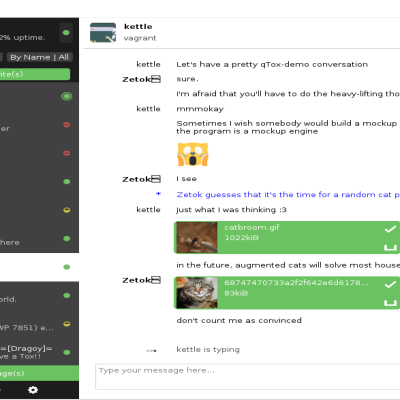Click kettle's avatar in the chat header
Image resolution: width=400 pixels, height=400 pixels.
[x=103, y=32]
